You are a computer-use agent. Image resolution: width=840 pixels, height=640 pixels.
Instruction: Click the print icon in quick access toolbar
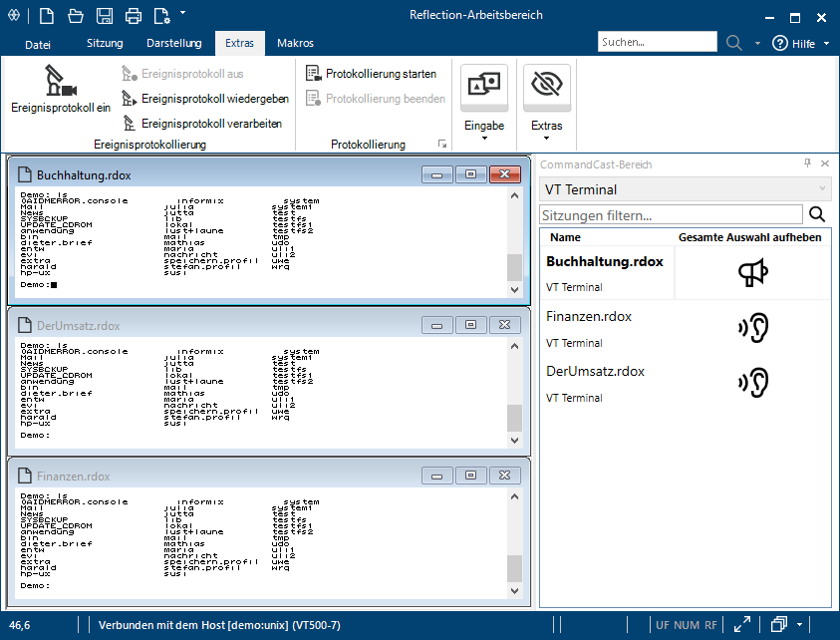click(x=133, y=15)
